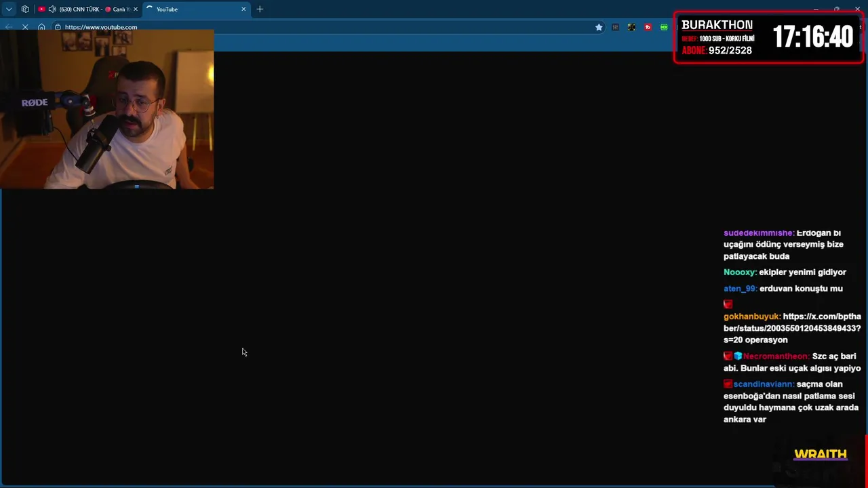Open the browser workspaces icon
This screenshot has width=868, height=488.
click(x=25, y=9)
